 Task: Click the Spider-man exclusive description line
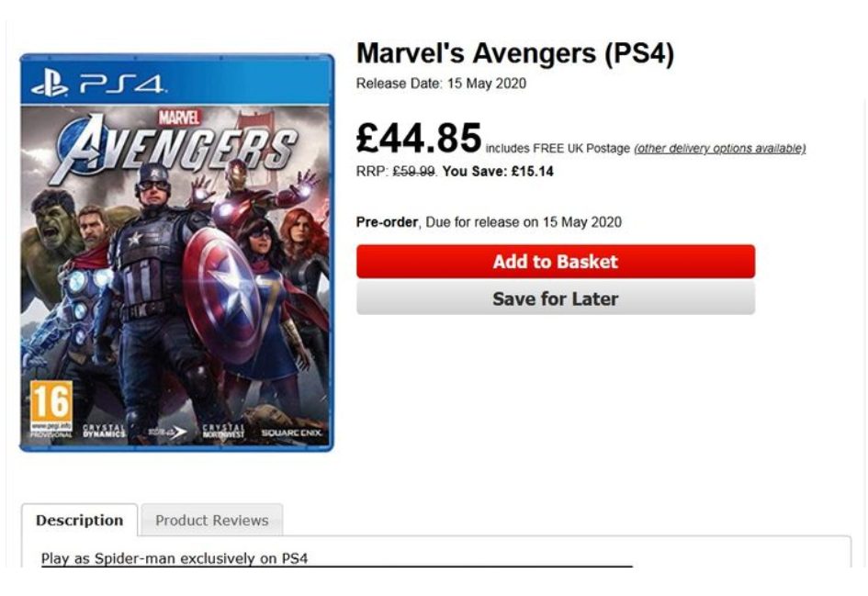(175, 558)
